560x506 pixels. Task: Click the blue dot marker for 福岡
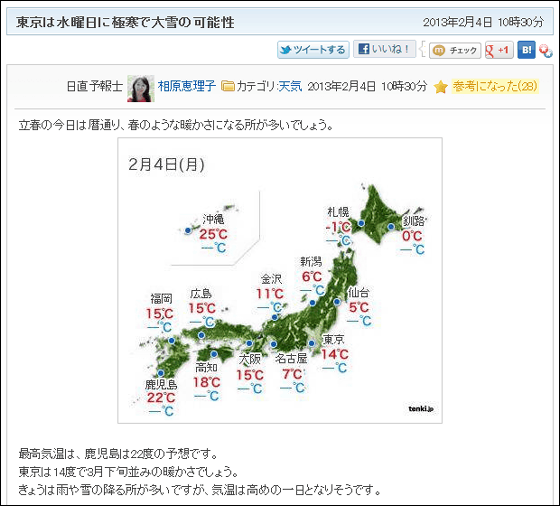[x=171, y=341]
